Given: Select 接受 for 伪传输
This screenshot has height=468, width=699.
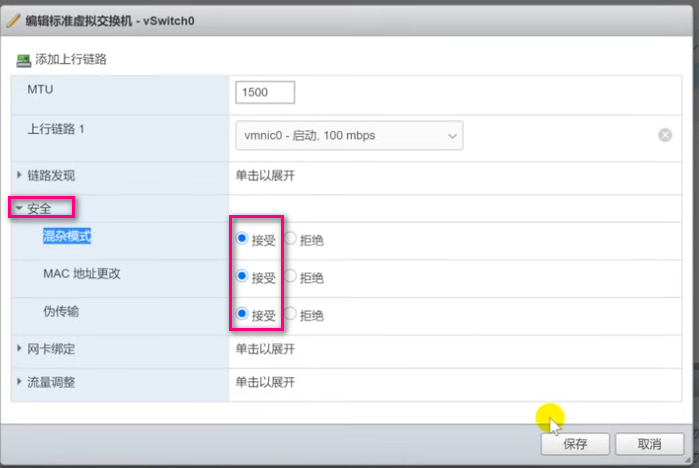Looking at the screenshot, I should (242, 314).
